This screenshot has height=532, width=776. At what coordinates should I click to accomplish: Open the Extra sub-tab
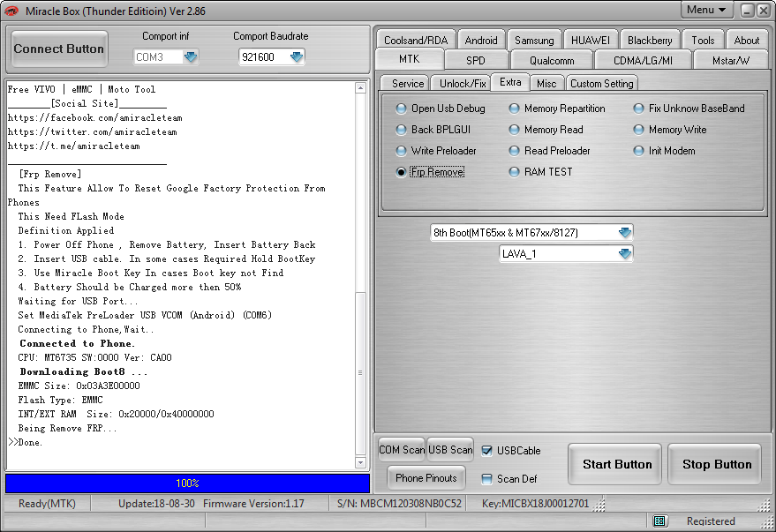[x=510, y=82]
